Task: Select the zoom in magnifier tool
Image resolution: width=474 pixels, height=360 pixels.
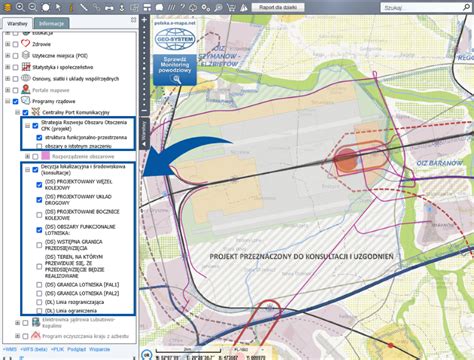Action: [x=20, y=7]
